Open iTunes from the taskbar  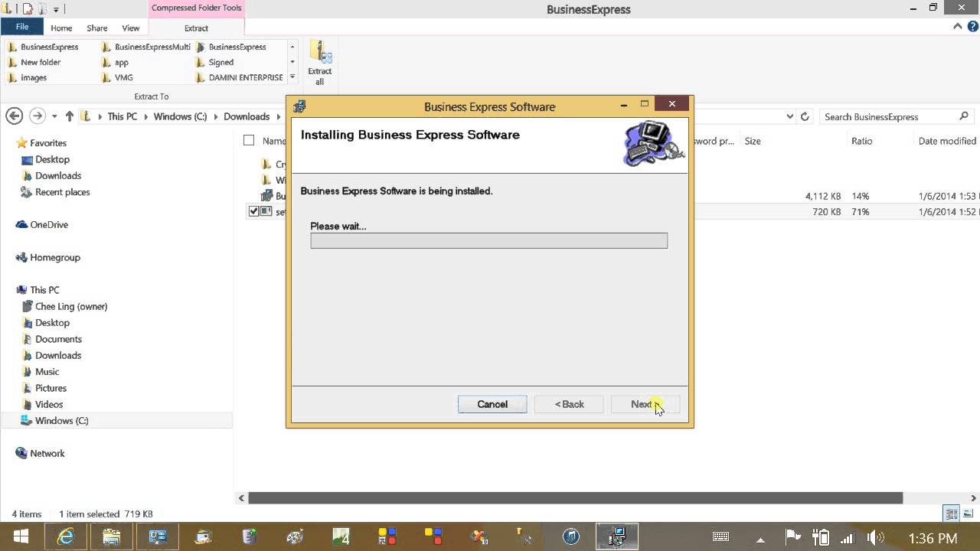pyautogui.click(x=571, y=537)
